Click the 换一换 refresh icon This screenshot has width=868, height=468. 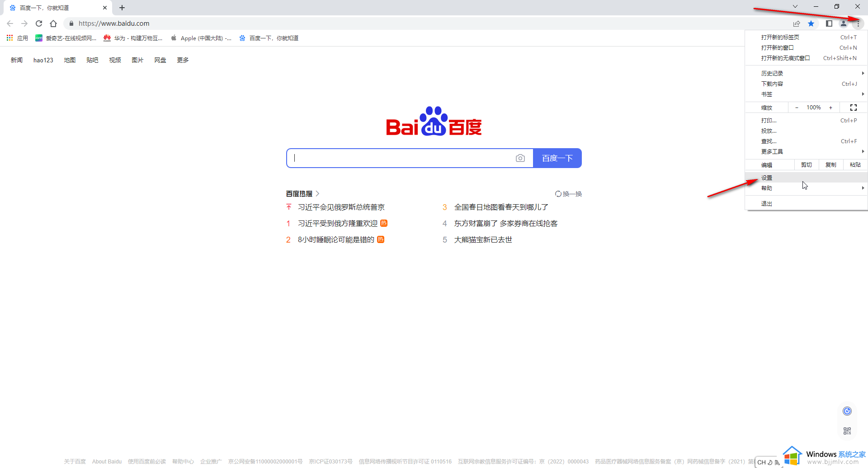pyautogui.click(x=558, y=194)
